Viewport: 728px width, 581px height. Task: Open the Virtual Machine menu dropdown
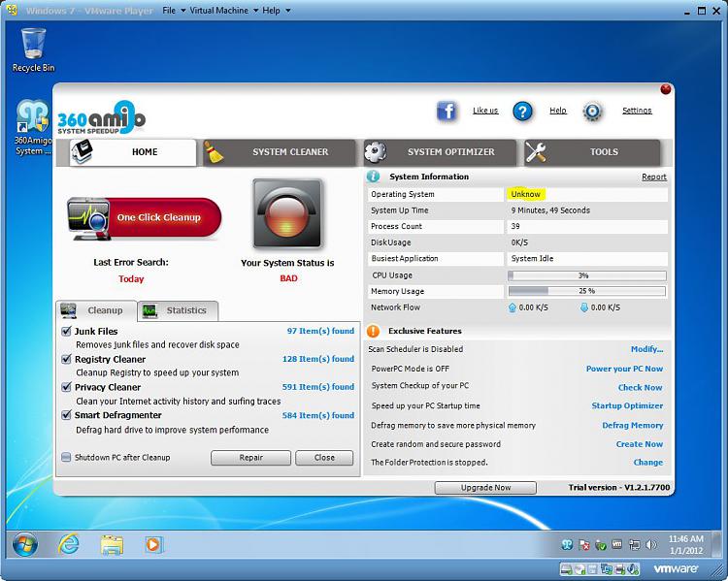(x=224, y=11)
